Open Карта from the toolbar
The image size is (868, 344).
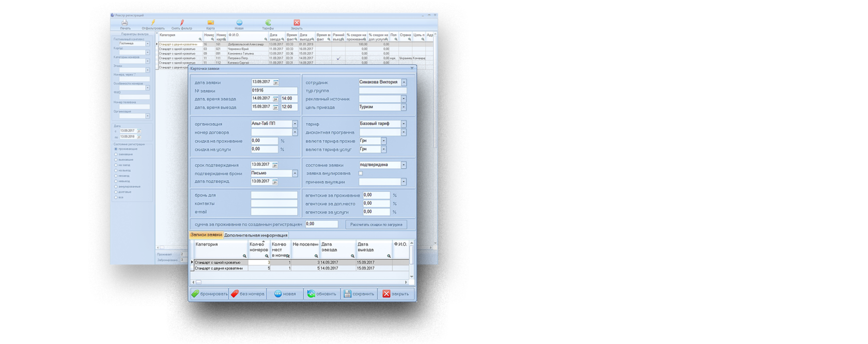[x=210, y=23]
